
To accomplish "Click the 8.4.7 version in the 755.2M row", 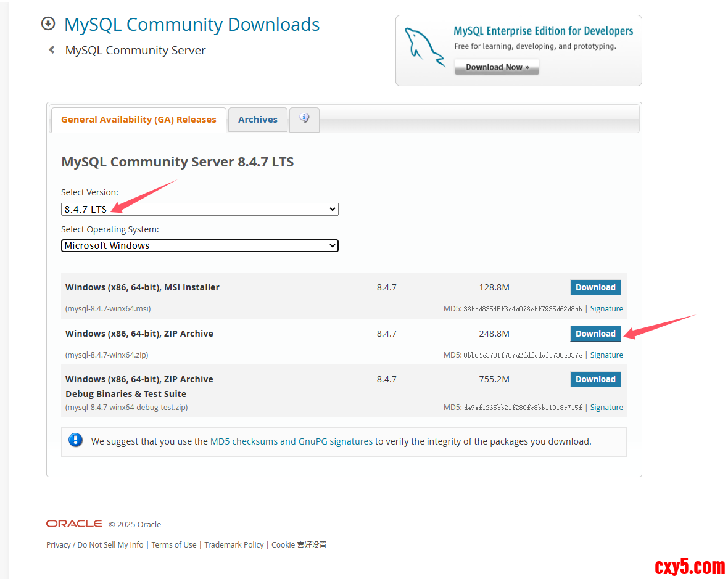I will click(386, 379).
